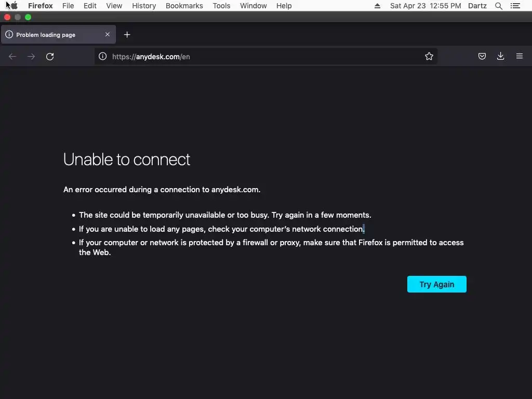Open the Edit menu
Screen dimensions: 532x399
pyautogui.click(x=90, y=6)
